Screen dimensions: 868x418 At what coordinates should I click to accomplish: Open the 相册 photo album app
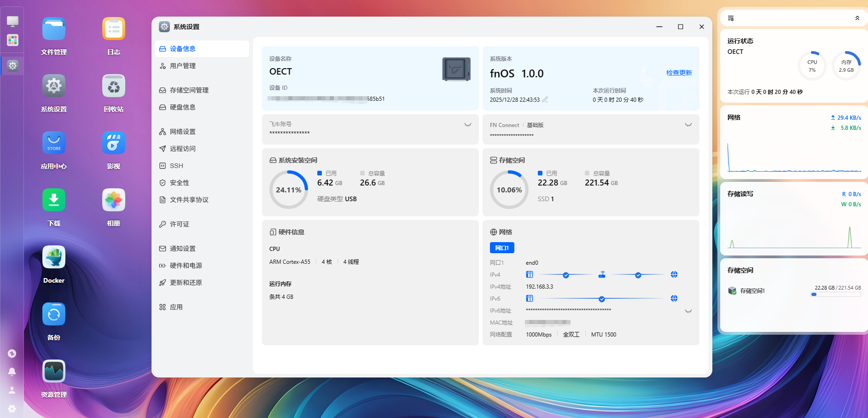click(113, 200)
